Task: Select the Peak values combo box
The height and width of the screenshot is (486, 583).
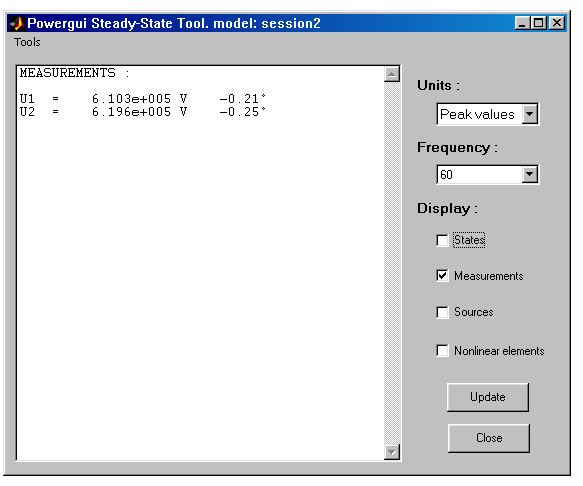Action: [487, 114]
